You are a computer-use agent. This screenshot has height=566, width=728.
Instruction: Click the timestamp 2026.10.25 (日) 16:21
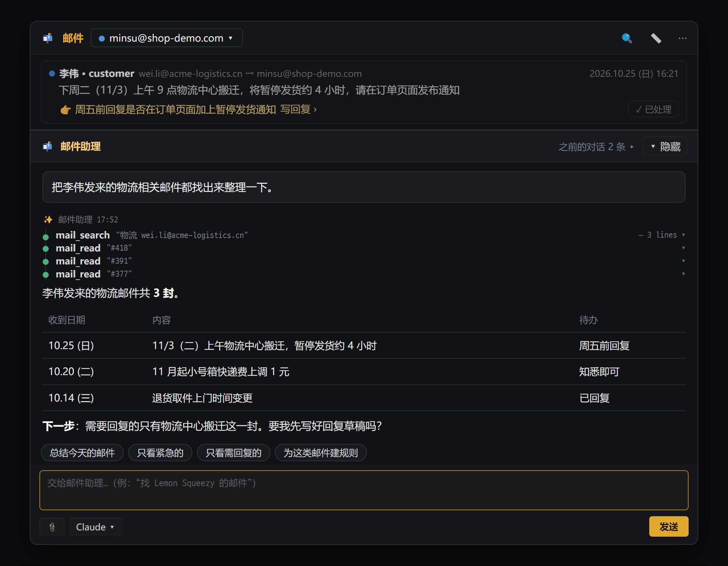point(634,74)
